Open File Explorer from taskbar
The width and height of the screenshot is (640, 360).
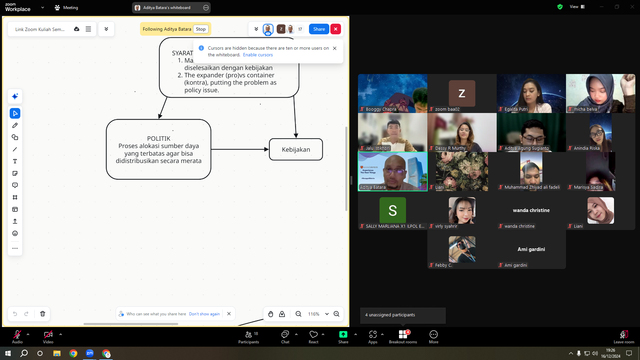coord(57,353)
